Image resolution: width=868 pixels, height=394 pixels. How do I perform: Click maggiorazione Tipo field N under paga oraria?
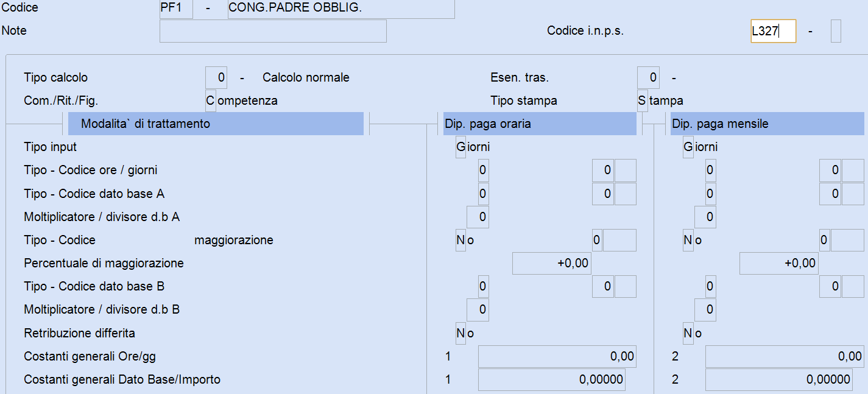click(x=460, y=240)
